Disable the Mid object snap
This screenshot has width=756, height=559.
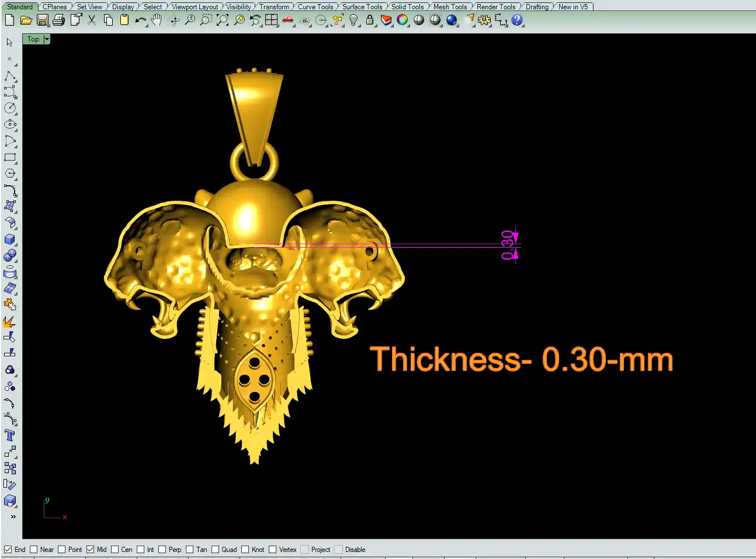click(x=91, y=550)
